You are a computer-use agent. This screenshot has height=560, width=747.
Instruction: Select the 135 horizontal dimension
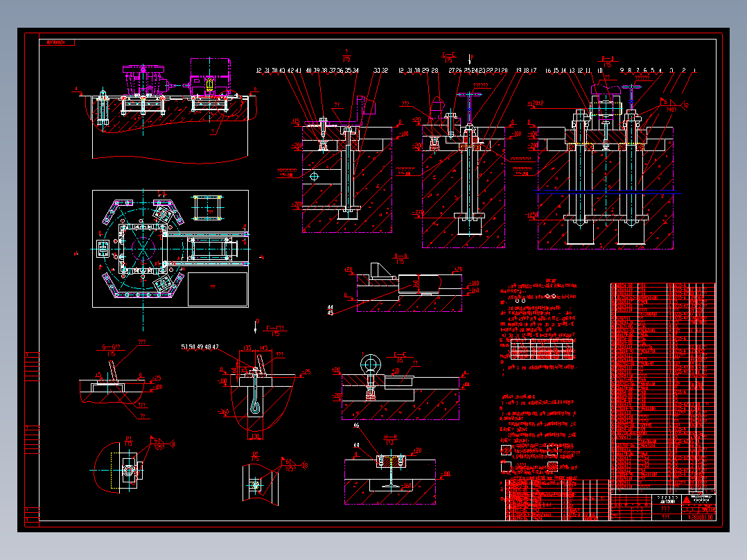247,348
